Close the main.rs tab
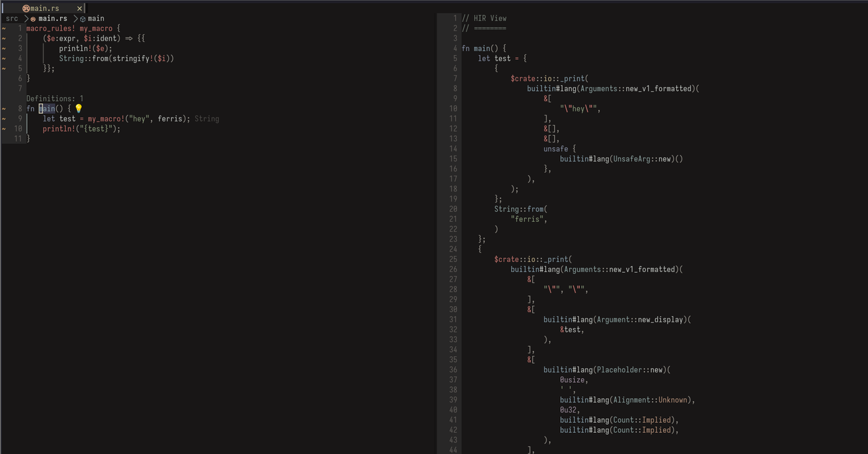Screen dimensions: 868x454 point(79,8)
